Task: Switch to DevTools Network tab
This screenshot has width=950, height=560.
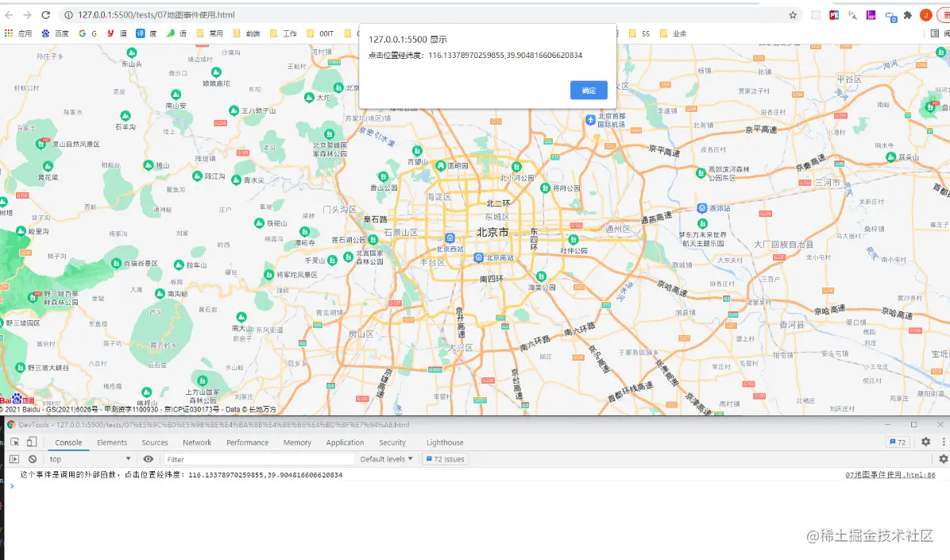Action: [197, 442]
